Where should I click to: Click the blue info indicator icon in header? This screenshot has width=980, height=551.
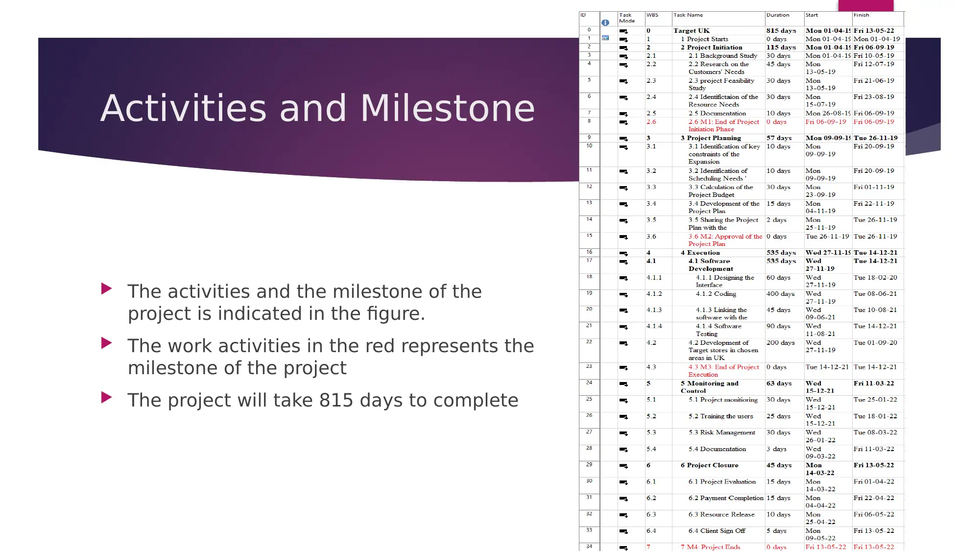(605, 23)
